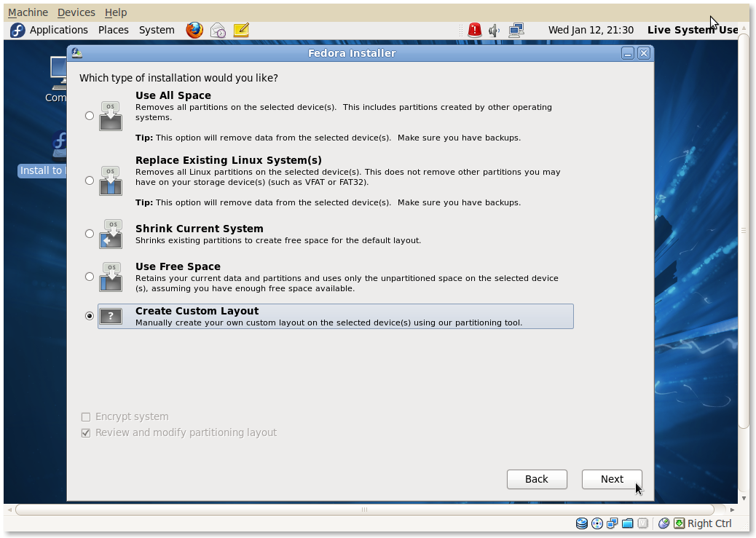The width and height of the screenshot is (756, 538).
Task: Click the Computer desktop icon
Action: 58,72
